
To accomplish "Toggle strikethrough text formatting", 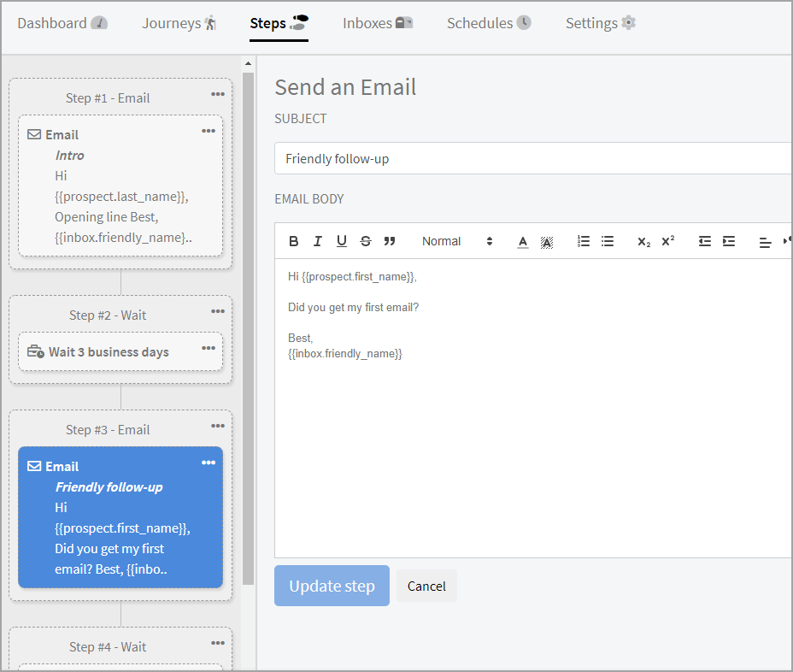I will [x=366, y=241].
